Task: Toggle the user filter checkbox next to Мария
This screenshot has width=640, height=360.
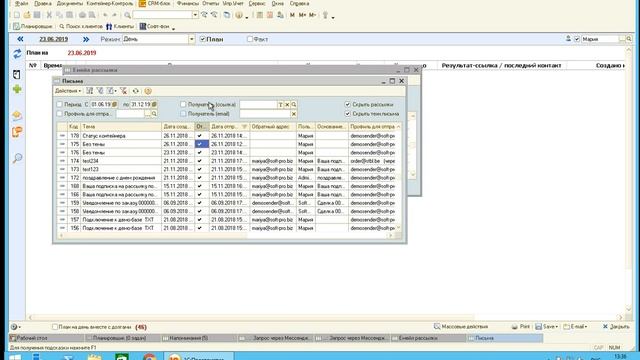Action: pyautogui.click(x=577, y=39)
